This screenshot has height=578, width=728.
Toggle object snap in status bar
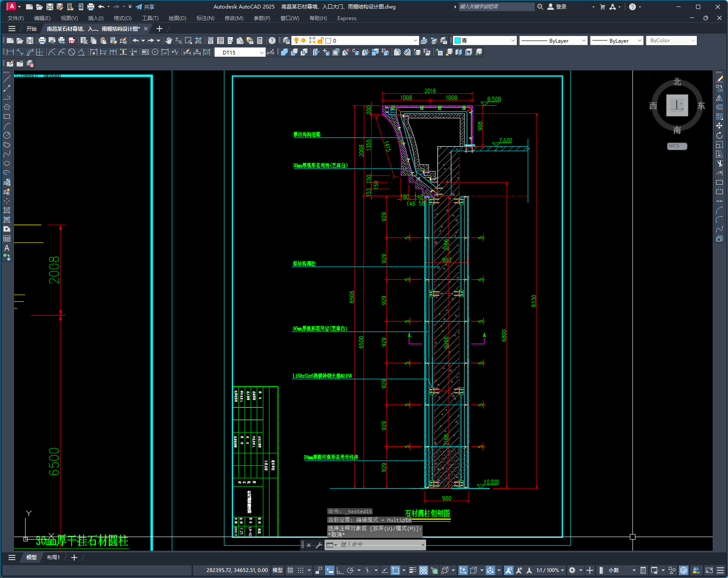395,570
